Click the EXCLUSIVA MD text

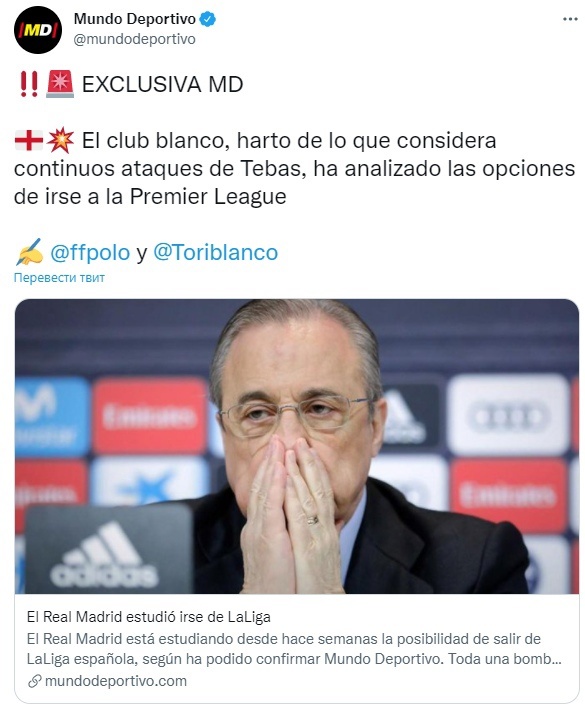(x=163, y=84)
